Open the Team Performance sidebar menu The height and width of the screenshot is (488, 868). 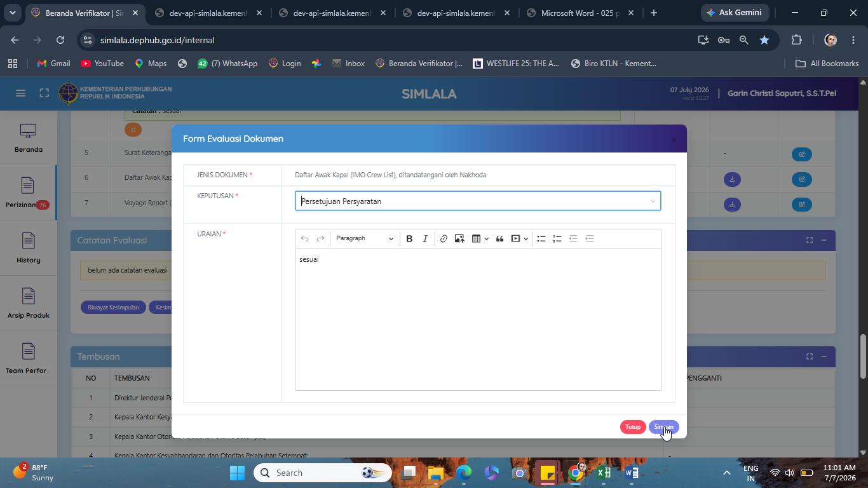28,359
